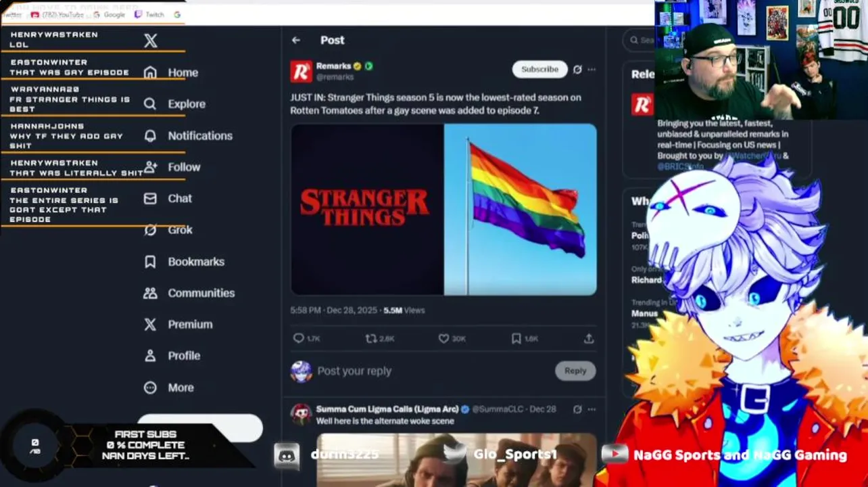This screenshot has height=487, width=868.
Task: Open the Communities menu label
Action: click(x=201, y=293)
